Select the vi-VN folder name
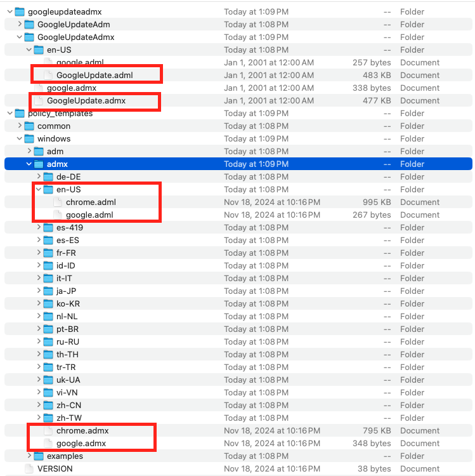This screenshot has width=475, height=476. pos(67,393)
